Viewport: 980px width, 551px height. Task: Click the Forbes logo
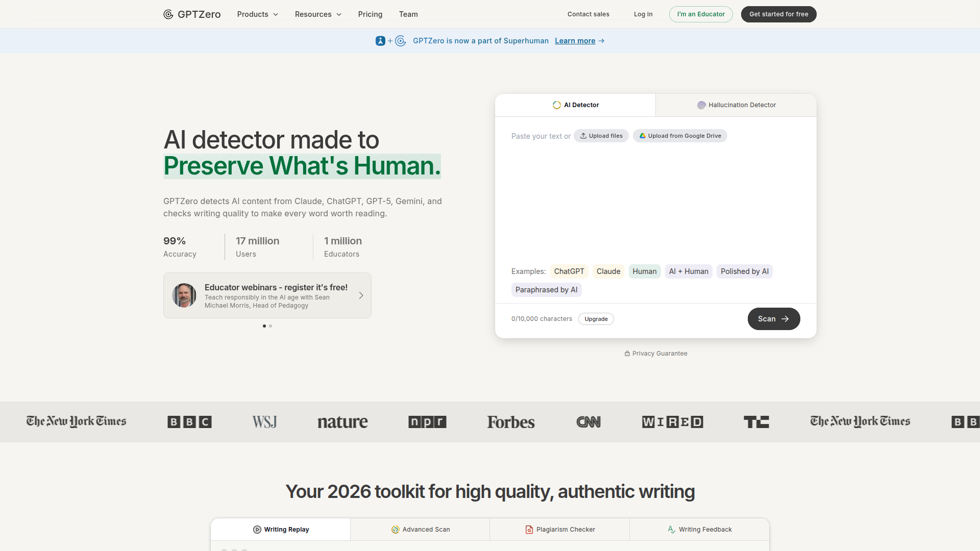[511, 422]
